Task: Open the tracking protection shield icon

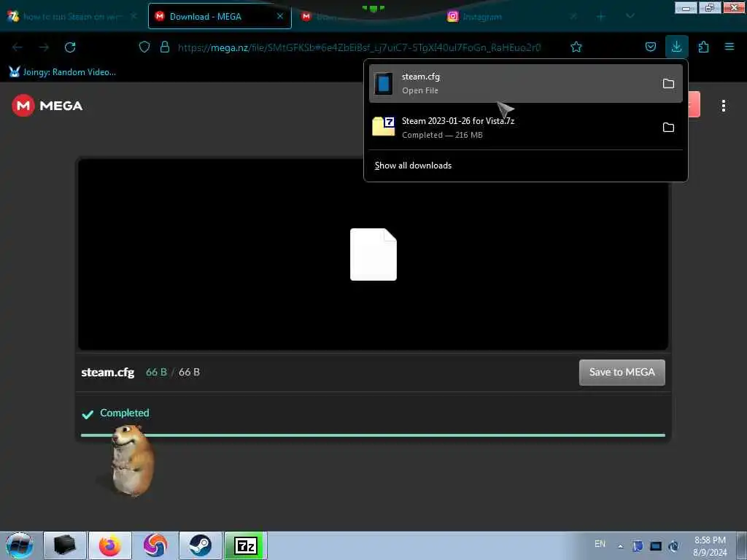Action: (x=144, y=47)
